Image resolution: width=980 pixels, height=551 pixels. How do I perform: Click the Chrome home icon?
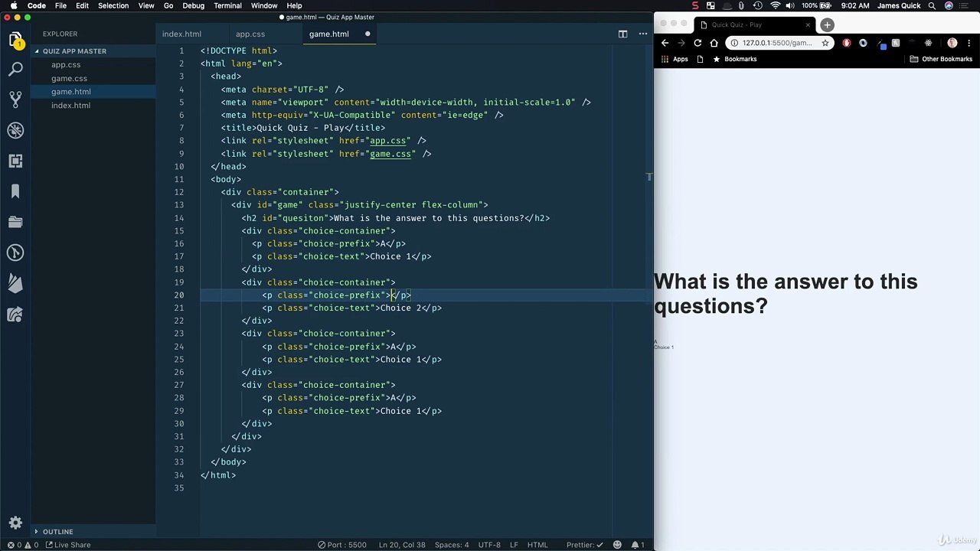click(x=714, y=43)
